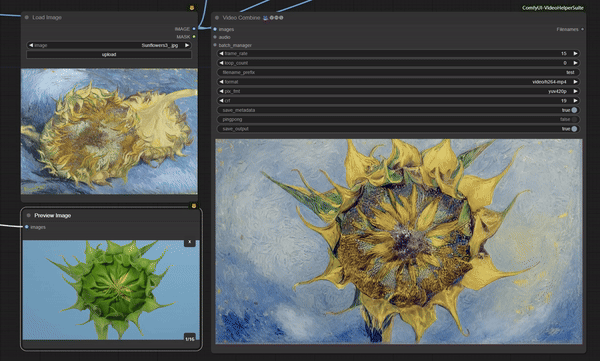Decrease loop_count with the left arrow
Image resolution: width=600 pixels, height=361 pixels.
point(221,63)
